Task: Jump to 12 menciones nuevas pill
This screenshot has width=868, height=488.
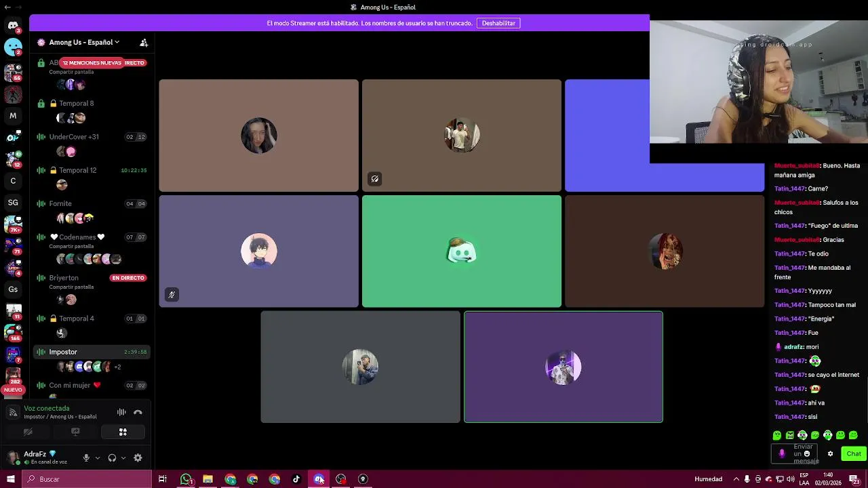Action: click(92, 63)
